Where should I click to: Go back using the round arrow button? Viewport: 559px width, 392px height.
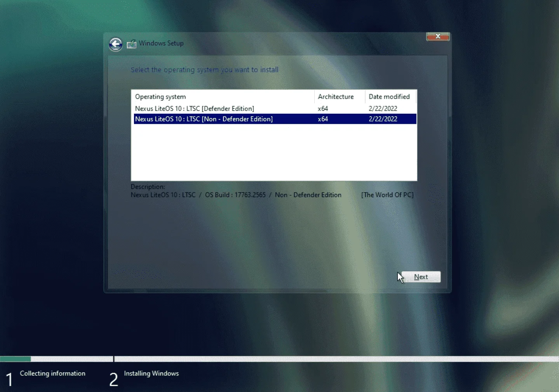pyautogui.click(x=115, y=44)
